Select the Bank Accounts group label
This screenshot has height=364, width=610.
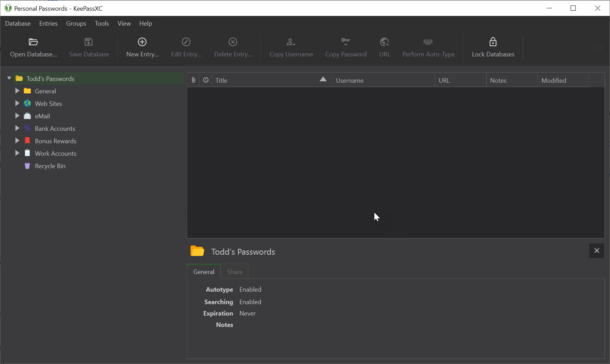point(55,129)
